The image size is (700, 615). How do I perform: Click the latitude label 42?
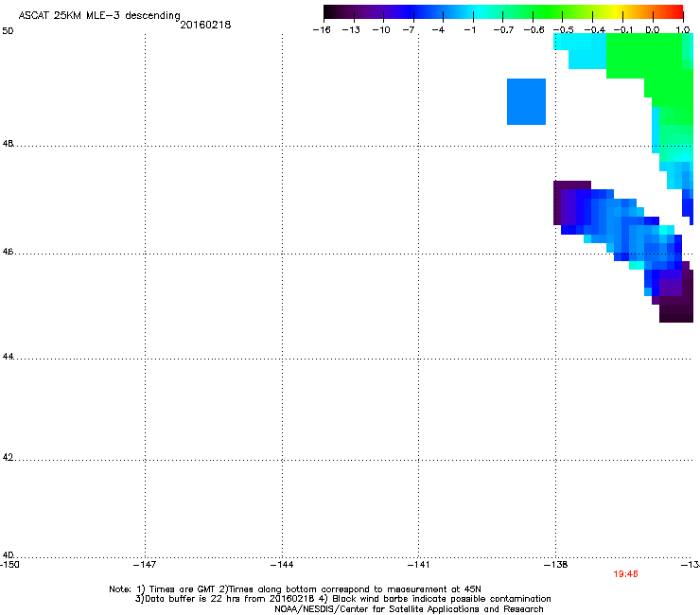pyautogui.click(x=8, y=458)
